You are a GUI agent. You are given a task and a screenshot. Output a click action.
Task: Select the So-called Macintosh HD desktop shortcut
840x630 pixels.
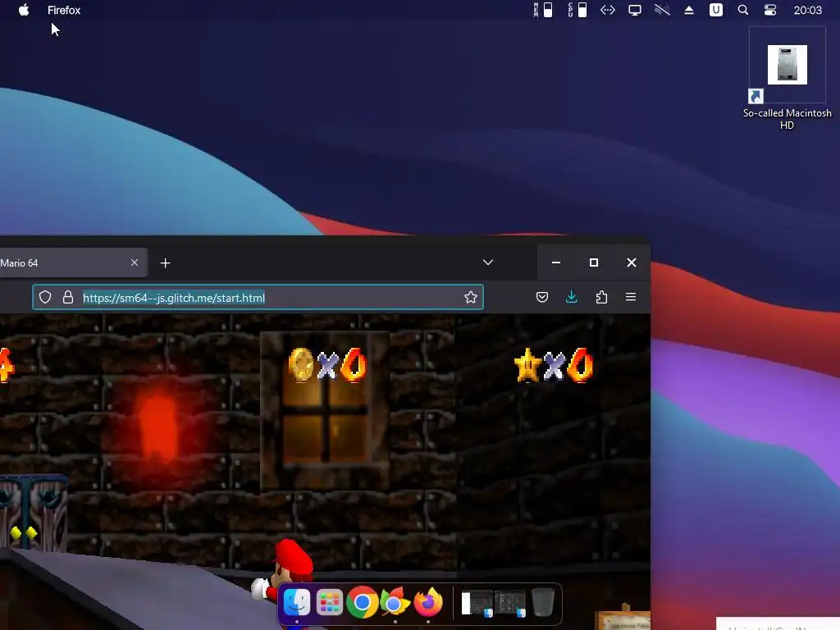coord(787,80)
